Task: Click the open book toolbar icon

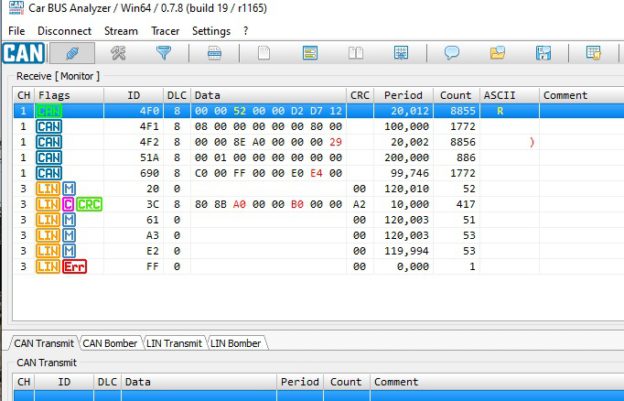Action: point(356,53)
